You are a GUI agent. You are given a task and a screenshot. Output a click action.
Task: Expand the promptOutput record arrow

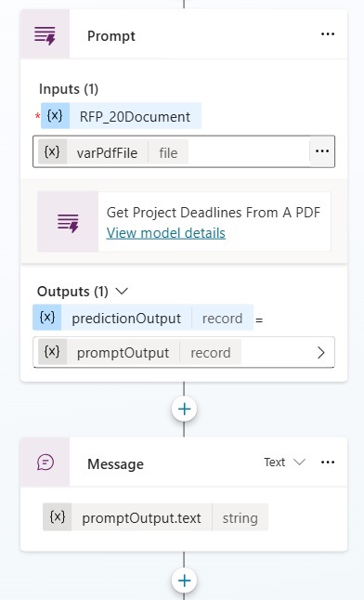tap(321, 352)
